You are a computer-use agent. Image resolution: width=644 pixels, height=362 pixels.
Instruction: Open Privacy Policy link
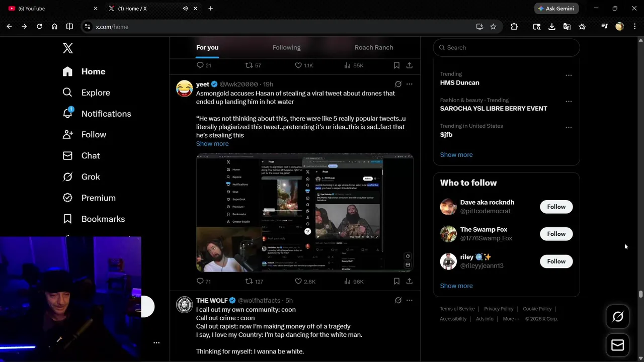pyautogui.click(x=499, y=309)
